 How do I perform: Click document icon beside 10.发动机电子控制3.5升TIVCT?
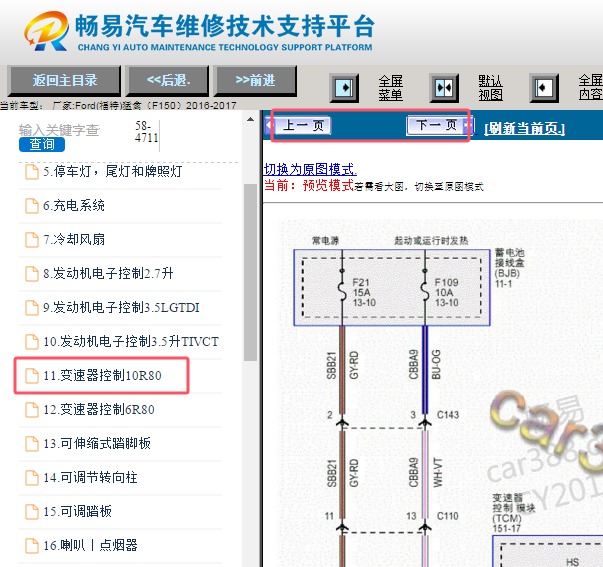pyautogui.click(x=32, y=342)
